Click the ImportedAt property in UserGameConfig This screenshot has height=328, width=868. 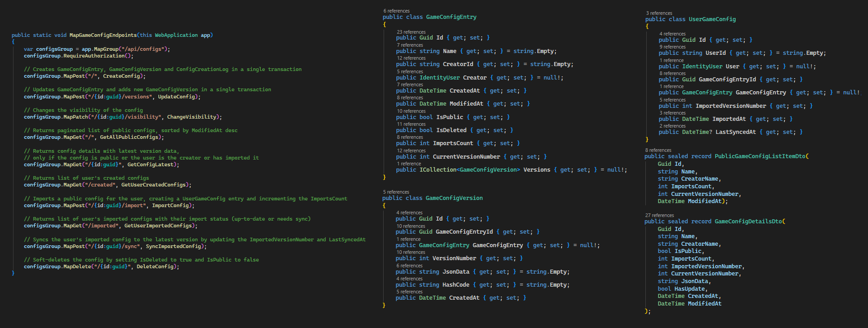pos(729,119)
